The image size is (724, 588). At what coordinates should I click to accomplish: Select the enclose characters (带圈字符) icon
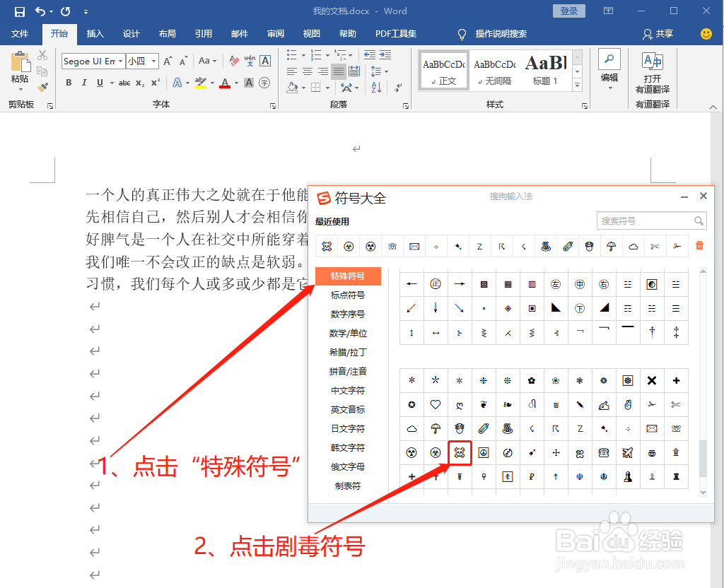click(263, 83)
